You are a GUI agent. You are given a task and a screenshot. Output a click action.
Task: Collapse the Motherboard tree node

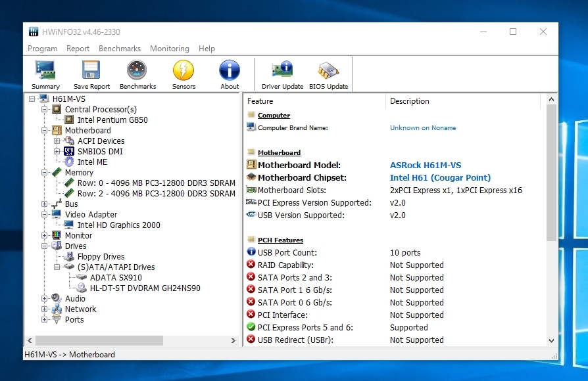(44, 130)
